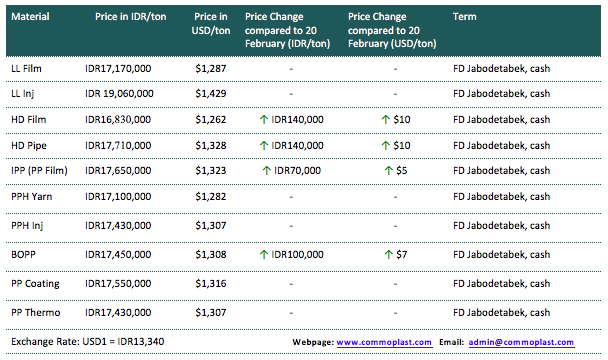Image resolution: width=608 pixels, height=360 pixels.
Task: Click the admin@commoplast.com email link
Action: coord(521,342)
